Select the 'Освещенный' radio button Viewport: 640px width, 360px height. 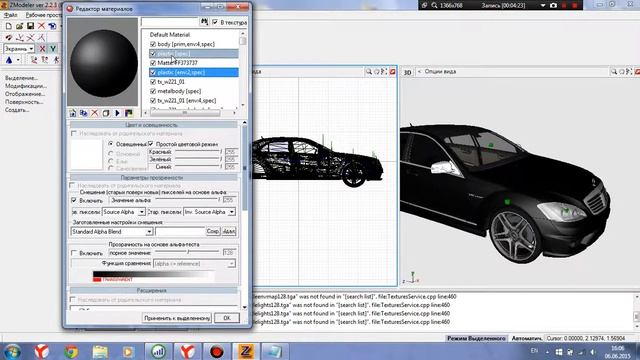click(111, 144)
